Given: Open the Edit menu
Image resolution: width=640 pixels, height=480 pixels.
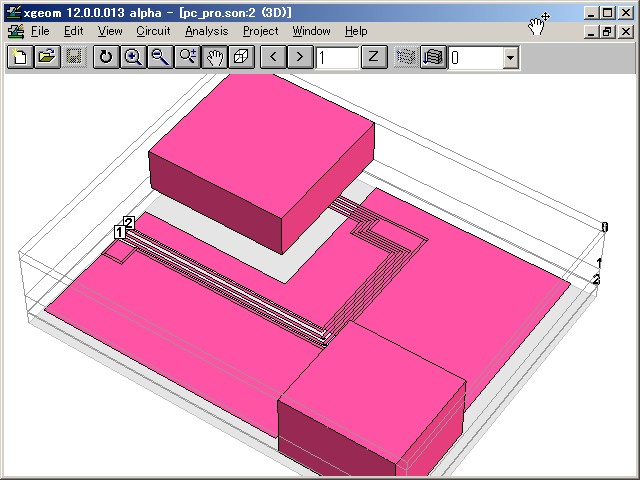Looking at the screenshot, I should pos(73,31).
